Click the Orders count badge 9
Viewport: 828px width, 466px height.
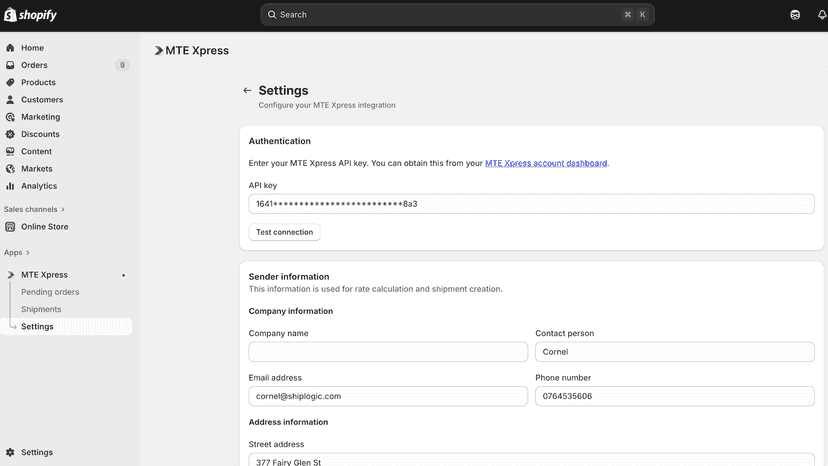point(122,65)
